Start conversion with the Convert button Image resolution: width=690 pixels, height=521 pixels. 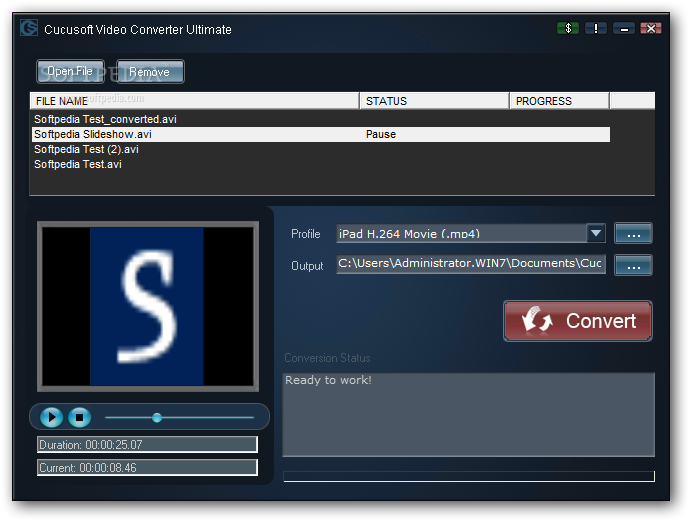(x=578, y=321)
